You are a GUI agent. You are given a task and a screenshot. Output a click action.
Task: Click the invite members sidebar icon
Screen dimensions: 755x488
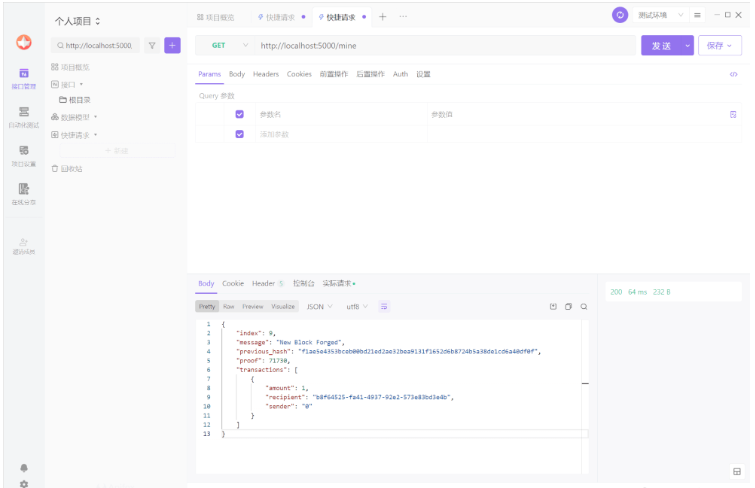[x=24, y=246]
